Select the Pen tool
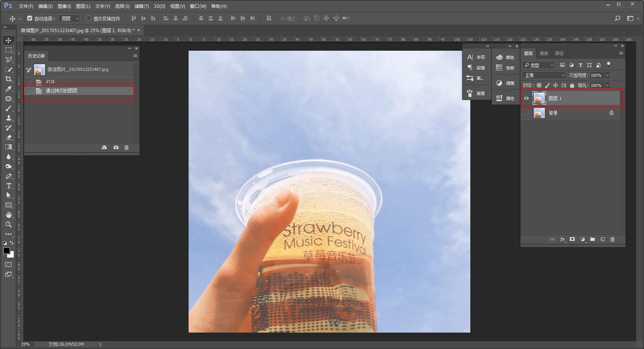Image resolution: width=644 pixels, height=349 pixels. coord(9,176)
